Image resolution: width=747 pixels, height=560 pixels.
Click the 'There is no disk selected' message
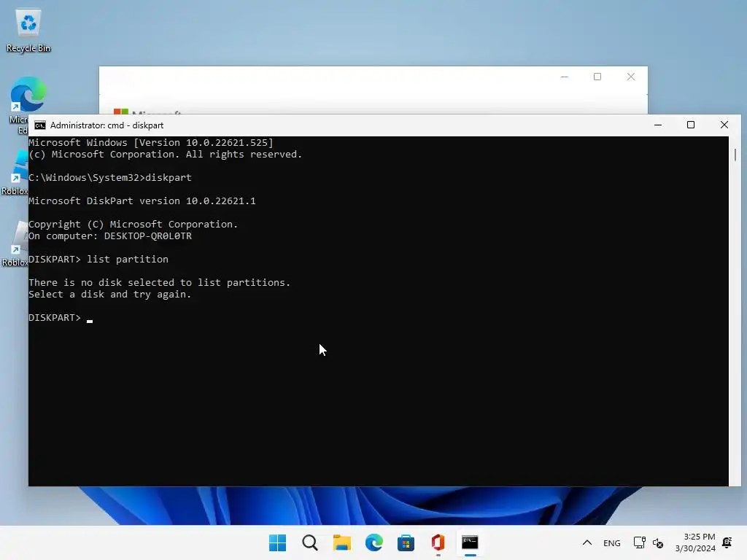point(159,282)
